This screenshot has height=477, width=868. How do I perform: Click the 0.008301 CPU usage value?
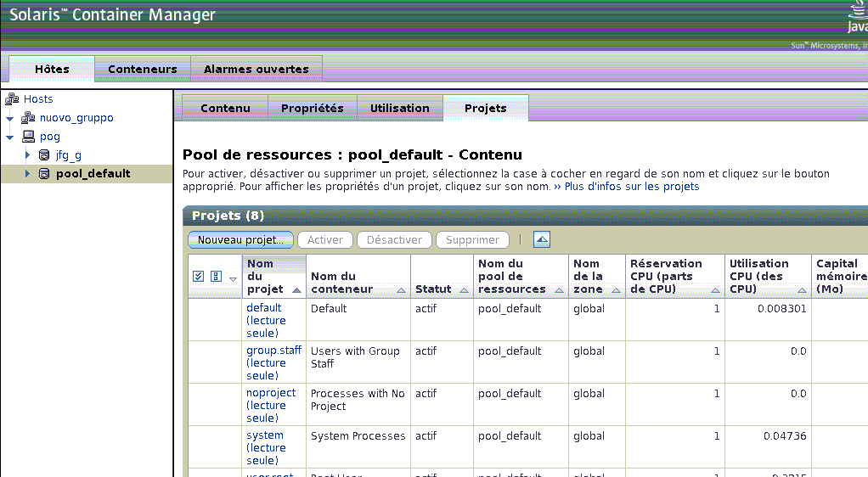(x=781, y=309)
